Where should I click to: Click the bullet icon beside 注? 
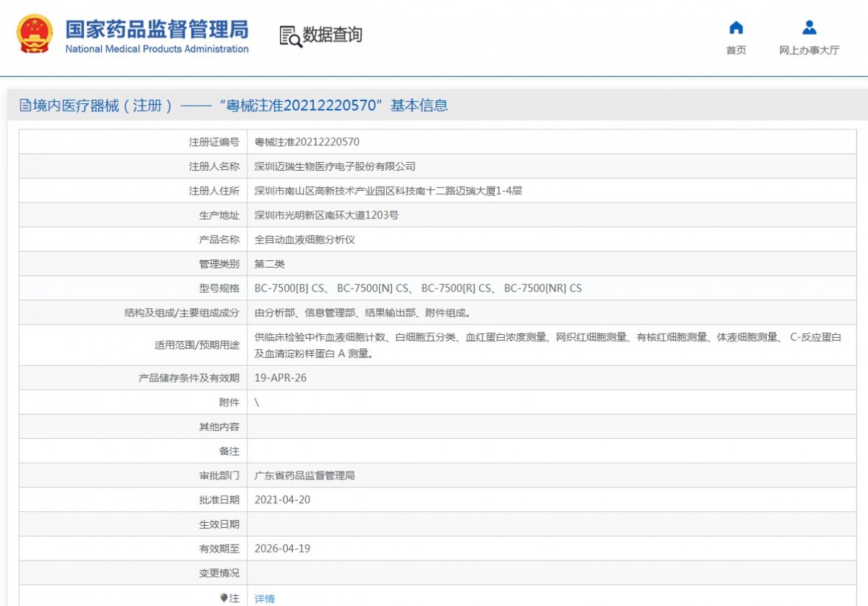(x=224, y=598)
